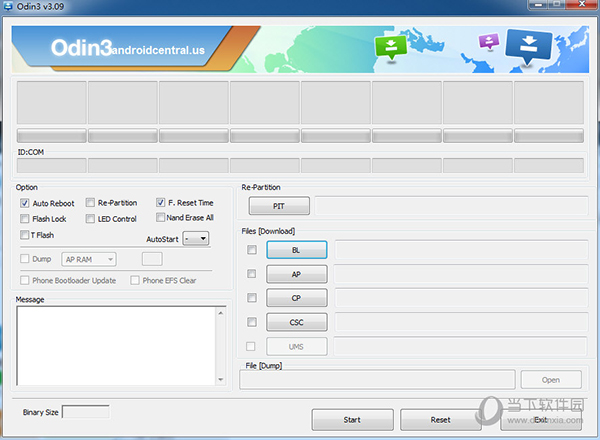Choose a firmware file with AP button
The height and width of the screenshot is (440, 600).
[x=296, y=274]
